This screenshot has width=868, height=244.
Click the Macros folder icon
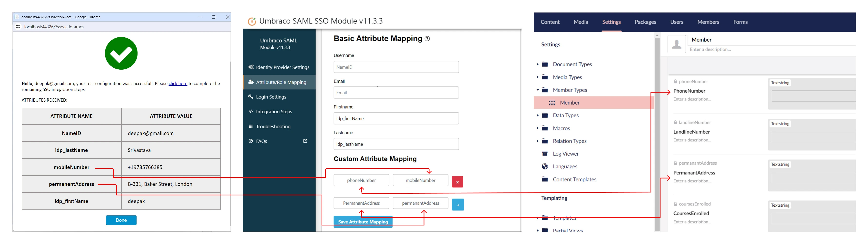click(544, 128)
